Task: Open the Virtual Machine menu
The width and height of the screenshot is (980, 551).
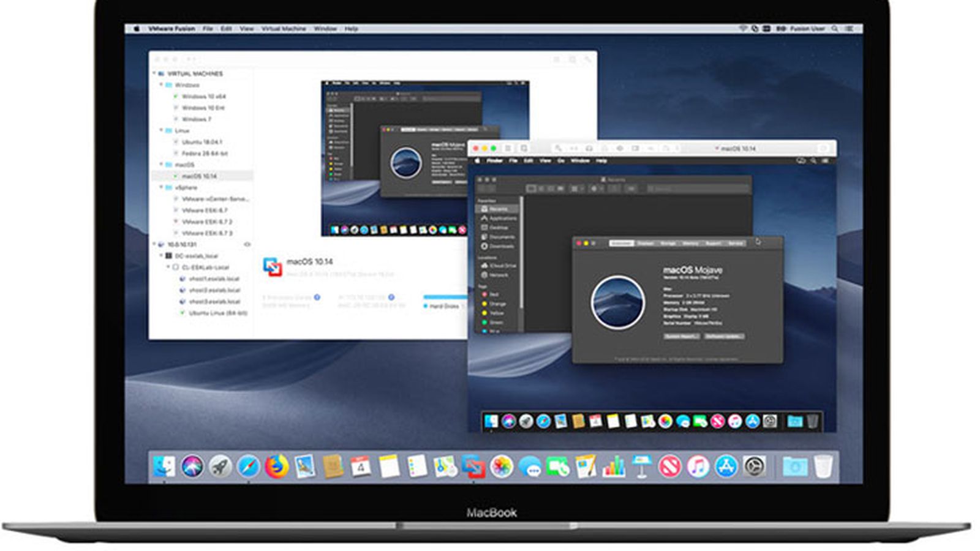Action: 284,29
